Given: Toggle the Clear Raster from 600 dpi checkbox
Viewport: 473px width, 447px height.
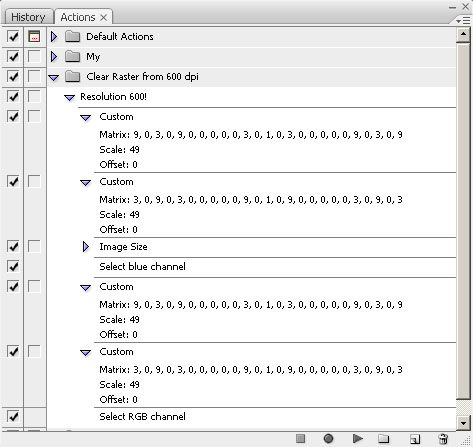Looking at the screenshot, I should pyautogui.click(x=13, y=76).
